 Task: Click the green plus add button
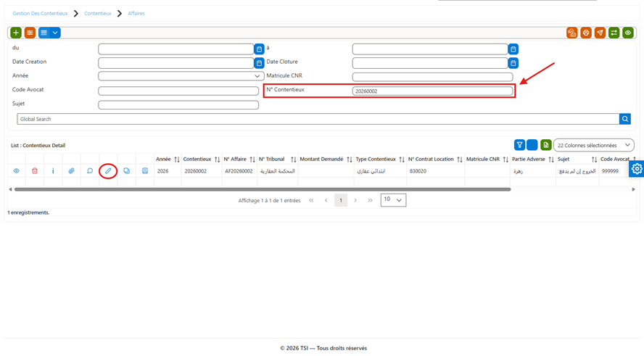point(16,33)
